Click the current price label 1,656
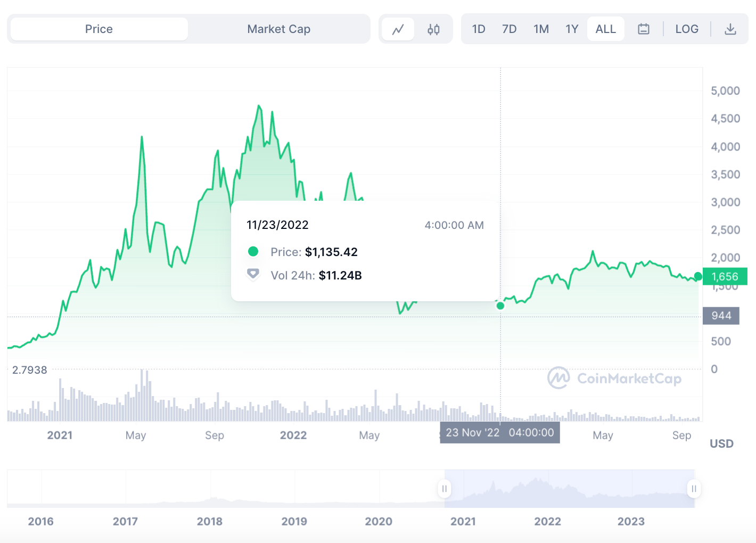The width and height of the screenshot is (756, 543). (x=725, y=277)
